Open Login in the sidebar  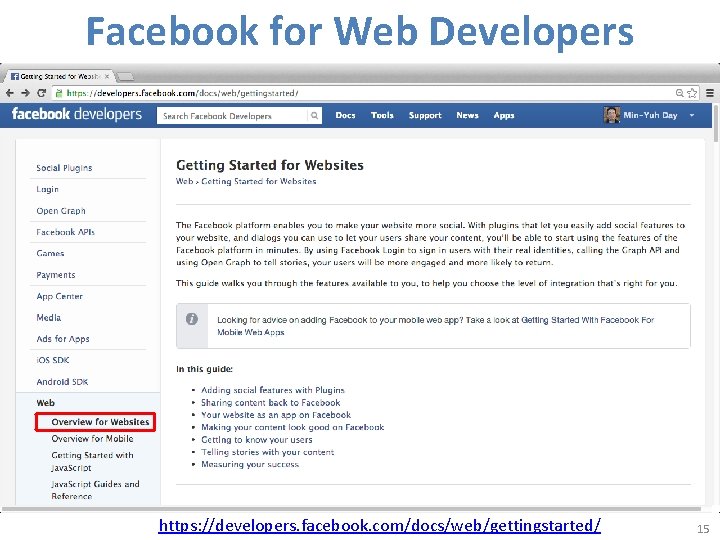[x=47, y=189]
